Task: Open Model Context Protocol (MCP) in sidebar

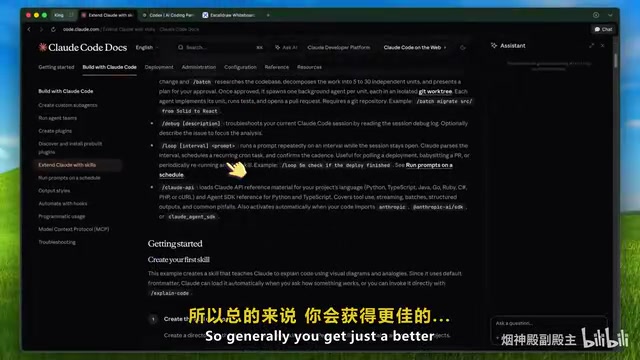Action: click(74, 229)
